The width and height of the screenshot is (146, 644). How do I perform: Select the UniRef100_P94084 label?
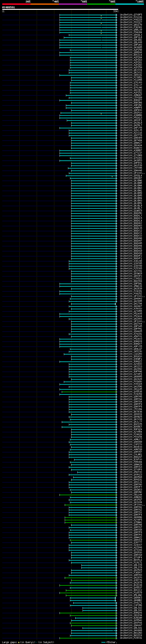point(131,32)
